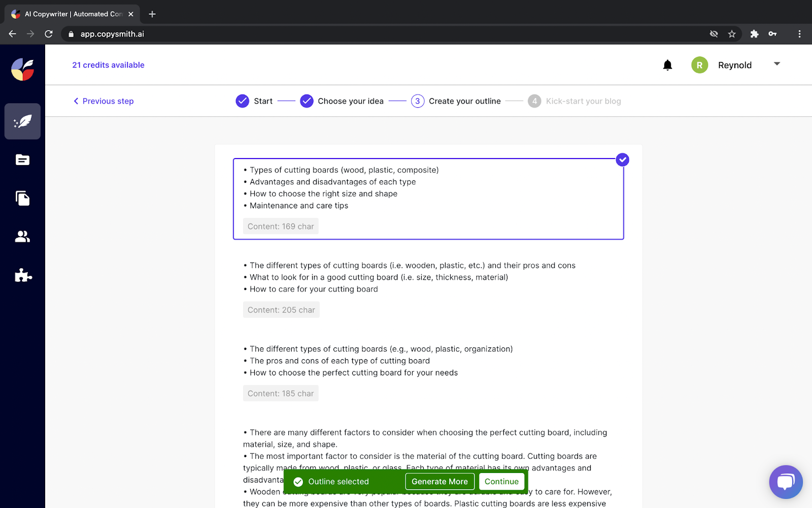Image resolution: width=812 pixels, height=508 pixels.
Task: Go back in browser history
Action: [x=13, y=34]
